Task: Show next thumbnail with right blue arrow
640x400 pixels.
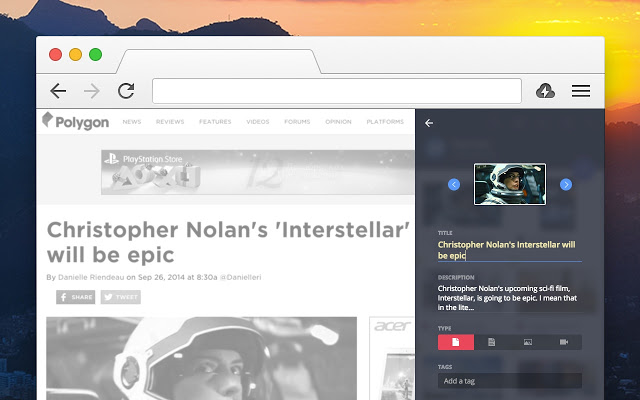Action: pos(566,184)
